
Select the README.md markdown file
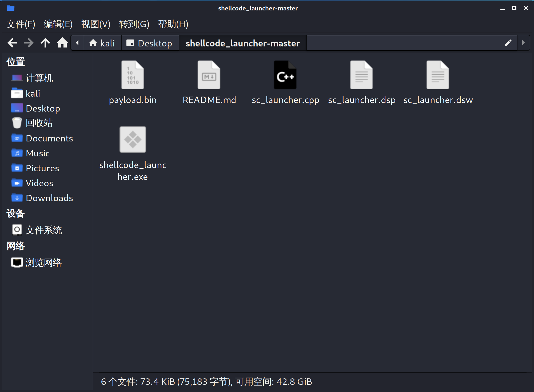(x=209, y=75)
